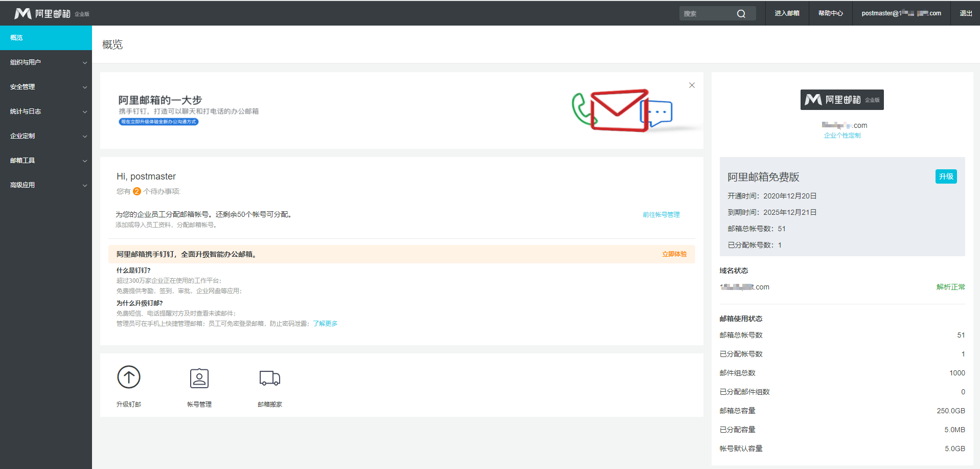Click the 已分配邮件组数 row

click(842, 392)
